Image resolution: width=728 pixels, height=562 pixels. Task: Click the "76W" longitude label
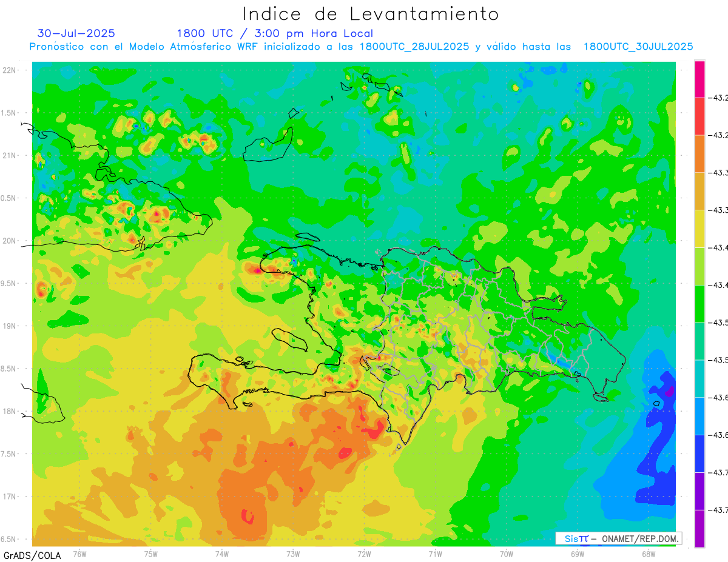79,553
